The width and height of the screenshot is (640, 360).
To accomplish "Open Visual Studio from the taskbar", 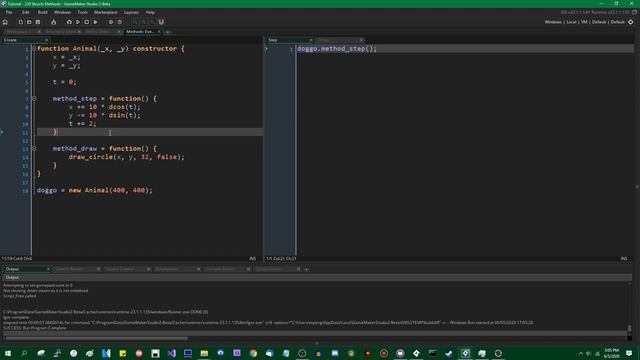I will pos(171,353).
